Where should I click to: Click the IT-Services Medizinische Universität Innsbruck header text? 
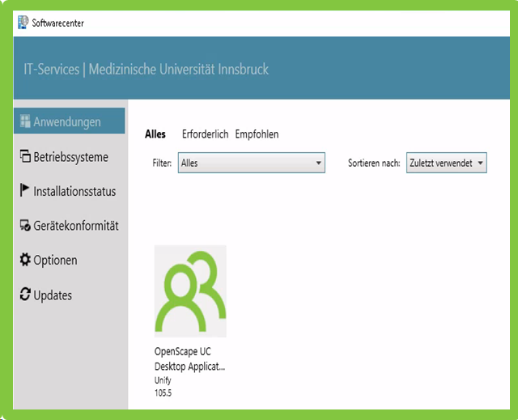[146, 69]
